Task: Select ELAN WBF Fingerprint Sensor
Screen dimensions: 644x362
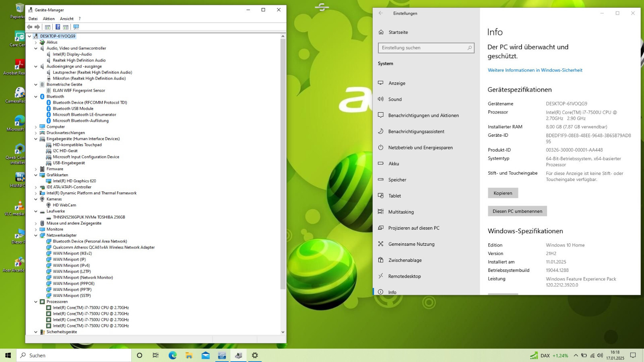Action: (78, 90)
